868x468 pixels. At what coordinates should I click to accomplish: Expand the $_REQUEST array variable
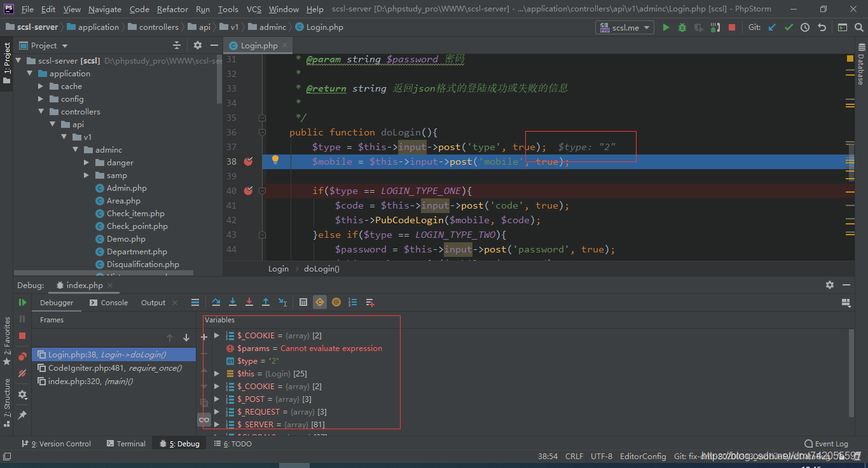pos(217,411)
